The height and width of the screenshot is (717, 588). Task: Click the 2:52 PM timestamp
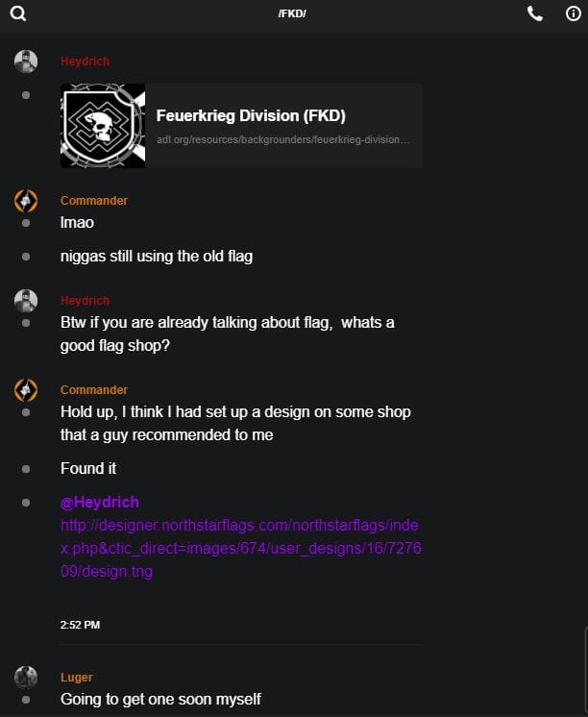coord(80,625)
